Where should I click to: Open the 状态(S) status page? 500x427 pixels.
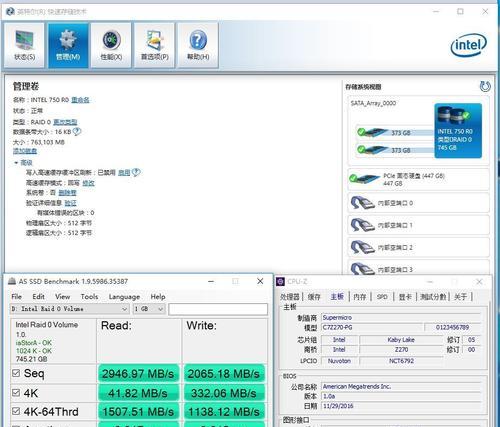click(24, 45)
